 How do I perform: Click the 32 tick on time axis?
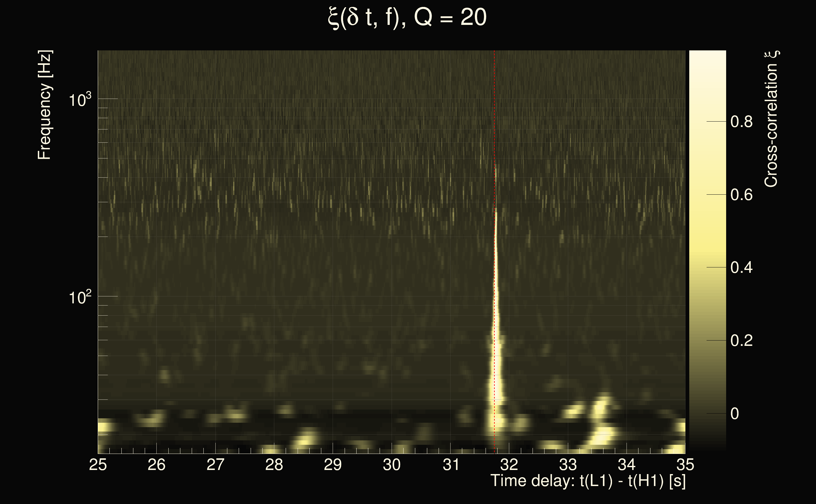tap(509, 465)
